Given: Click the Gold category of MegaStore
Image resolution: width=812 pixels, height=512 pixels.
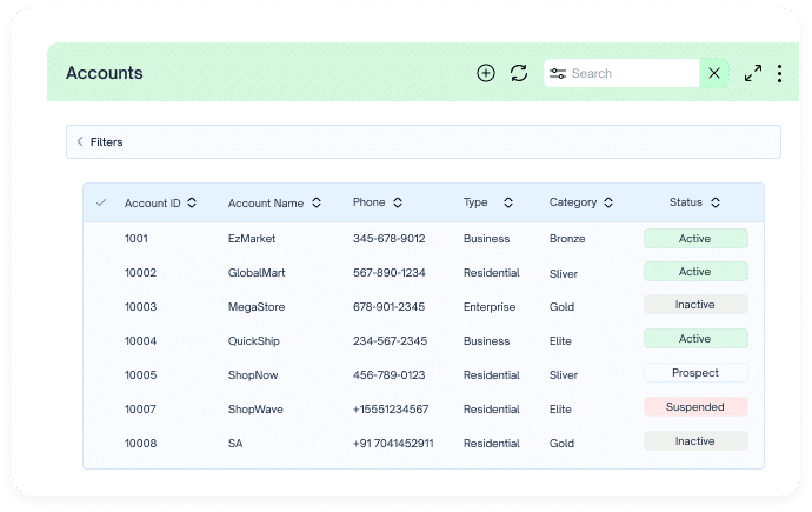Looking at the screenshot, I should point(562,307).
